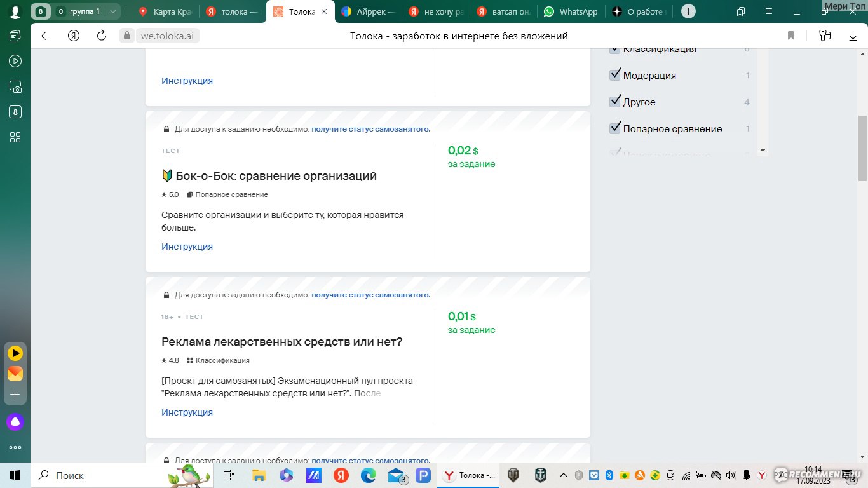Open the Copilot icon on the taskbar

tap(286, 475)
